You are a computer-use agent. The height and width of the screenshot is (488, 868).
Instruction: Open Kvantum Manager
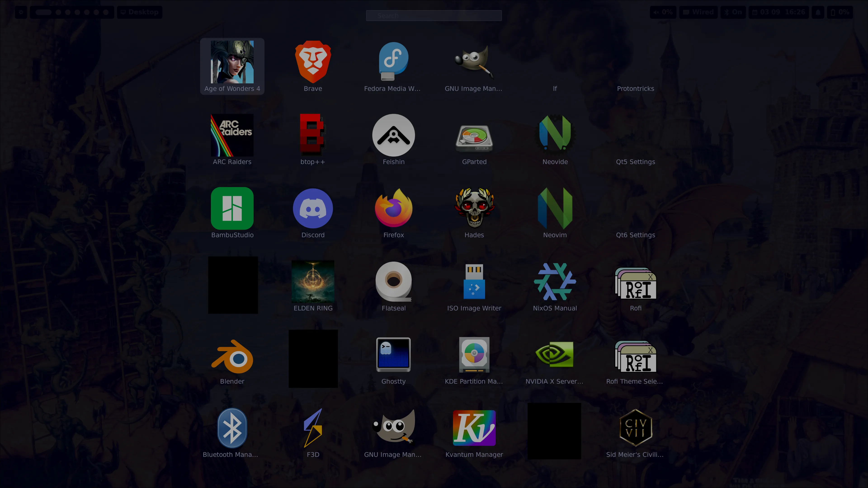pos(474,428)
